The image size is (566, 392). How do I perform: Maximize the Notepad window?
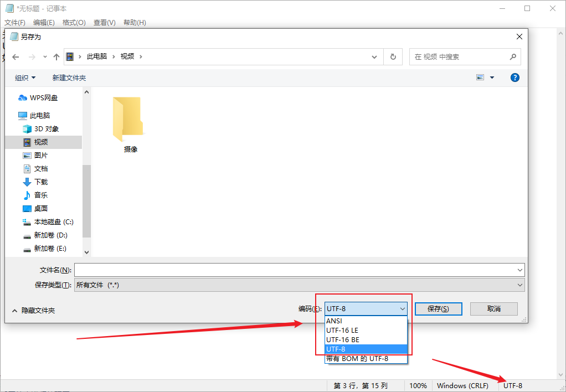coord(527,8)
